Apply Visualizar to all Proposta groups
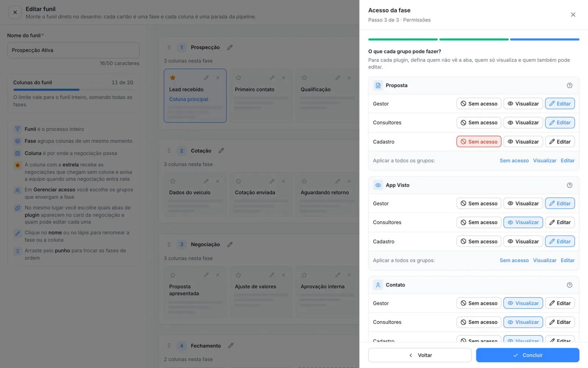The width and height of the screenshot is (588, 368). click(545, 160)
